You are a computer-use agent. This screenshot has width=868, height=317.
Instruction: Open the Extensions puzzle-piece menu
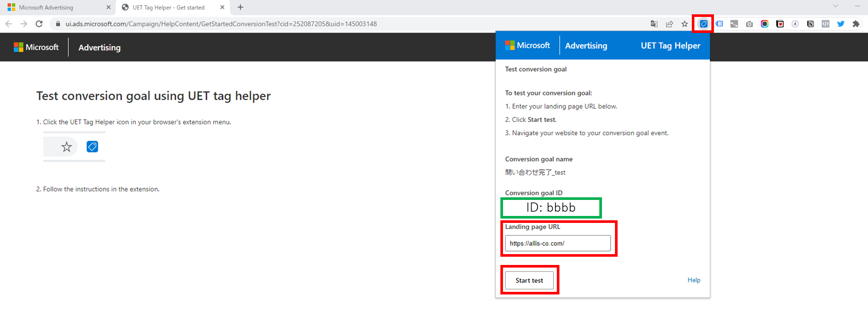[856, 24]
